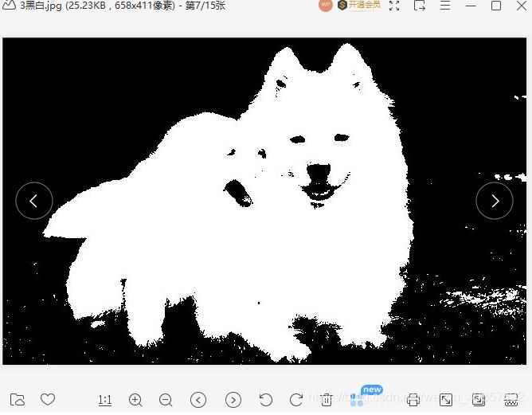Screen dimensions: 532x415
Task: Click the left arrow overlay on image
Action: (x=34, y=201)
